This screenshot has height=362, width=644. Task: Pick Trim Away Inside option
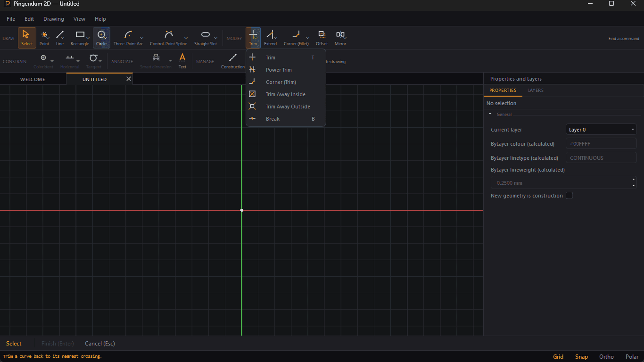pos(286,94)
